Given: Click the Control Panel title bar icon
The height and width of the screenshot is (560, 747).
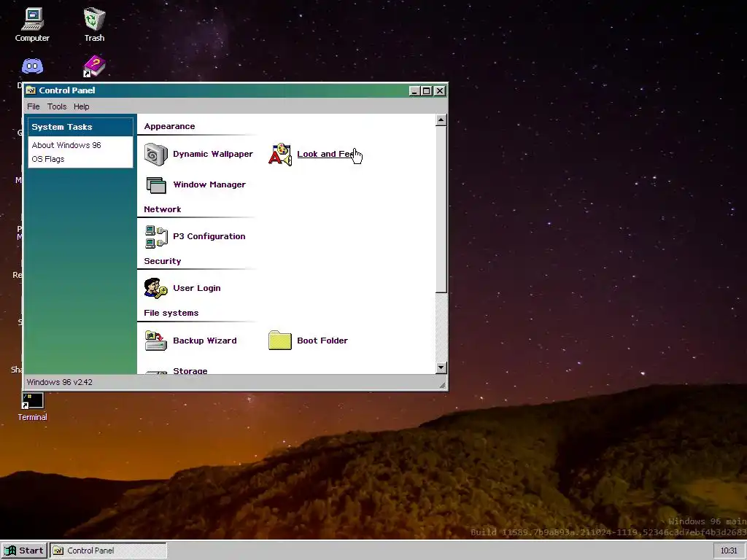Looking at the screenshot, I should pos(31,90).
